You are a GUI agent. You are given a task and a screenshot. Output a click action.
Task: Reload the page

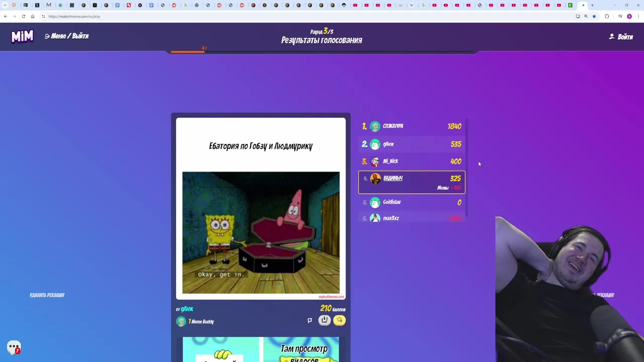click(x=23, y=17)
